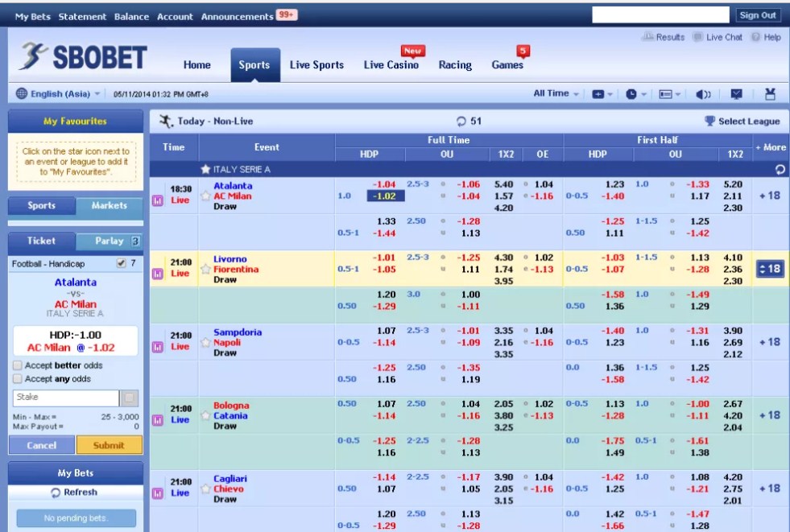The width and height of the screenshot is (790, 532).
Task: Open the monitor view icon in toolbar
Action: 737,94
